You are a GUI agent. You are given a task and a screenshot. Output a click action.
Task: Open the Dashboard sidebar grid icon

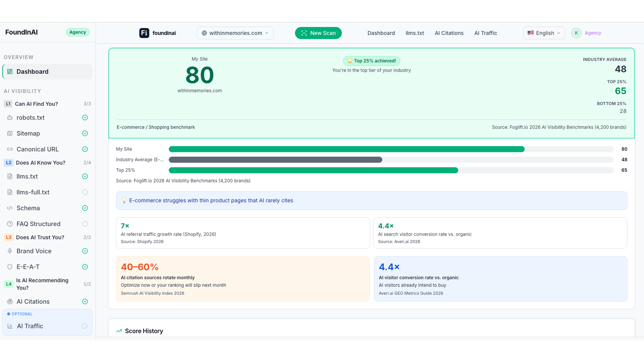[x=10, y=72]
